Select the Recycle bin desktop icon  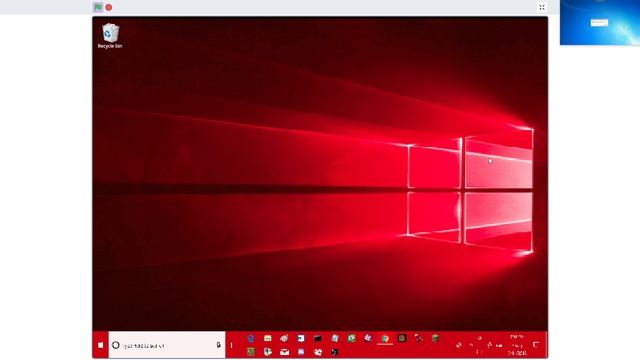(x=110, y=36)
